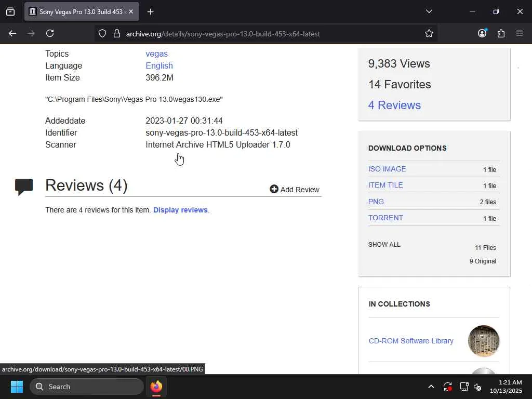Open the extensions puzzle-piece menu
The width and height of the screenshot is (532, 399).
tap(501, 33)
